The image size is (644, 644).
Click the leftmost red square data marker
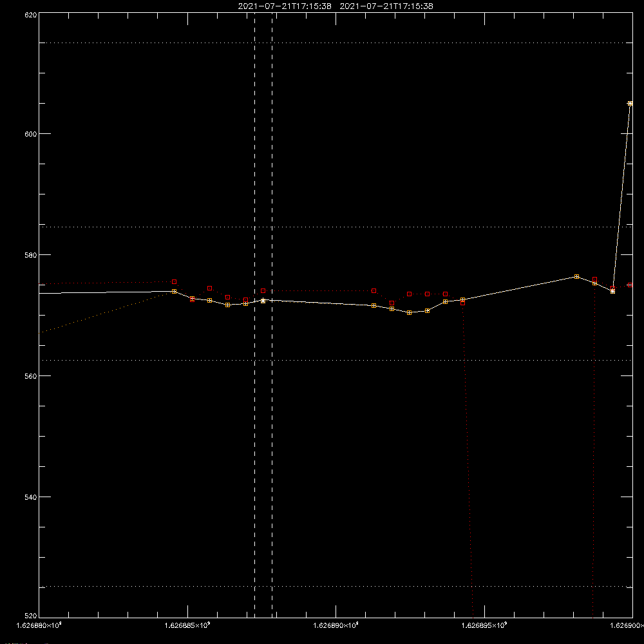coord(174,282)
